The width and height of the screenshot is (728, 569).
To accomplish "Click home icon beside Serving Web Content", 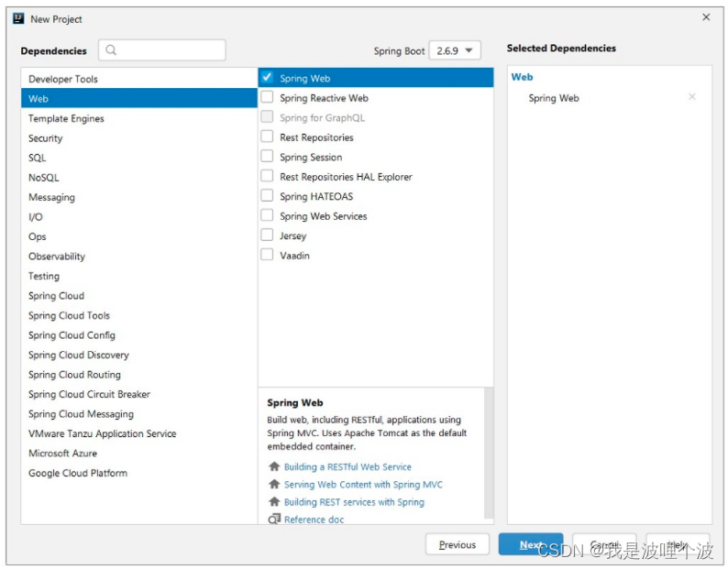I will point(274,484).
